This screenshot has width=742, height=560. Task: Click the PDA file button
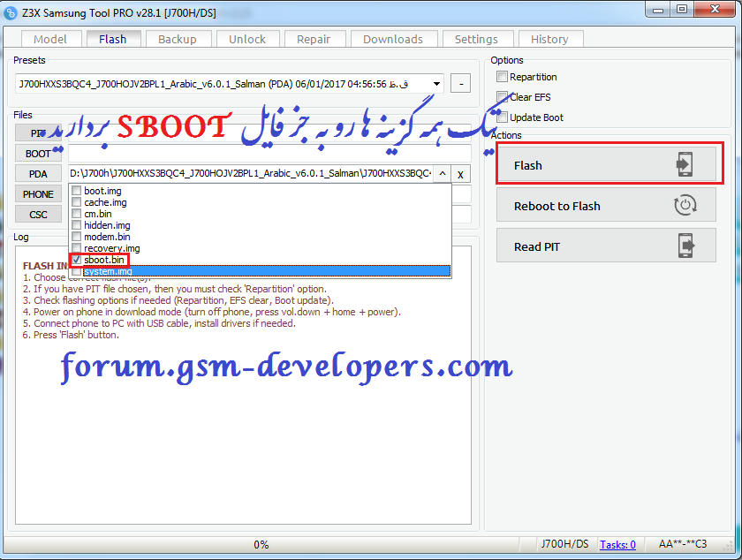[x=38, y=174]
